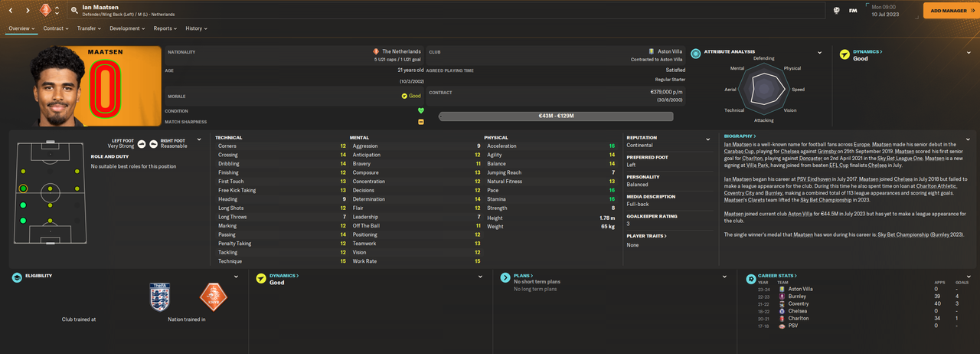Click the bottom Dynamics panel arrow icon
The image size is (980, 354).
[x=261, y=278]
